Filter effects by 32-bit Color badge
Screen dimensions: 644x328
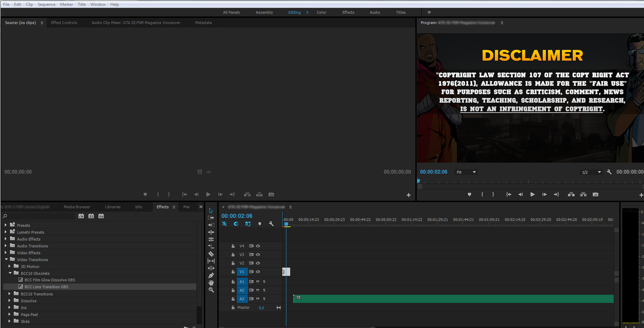[x=91, y=216]
